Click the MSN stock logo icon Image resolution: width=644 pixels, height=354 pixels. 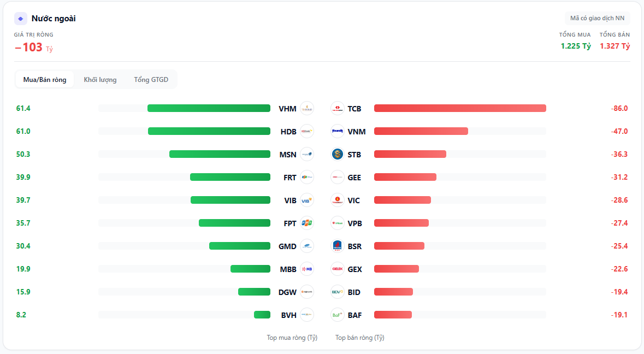coord(307,155)
